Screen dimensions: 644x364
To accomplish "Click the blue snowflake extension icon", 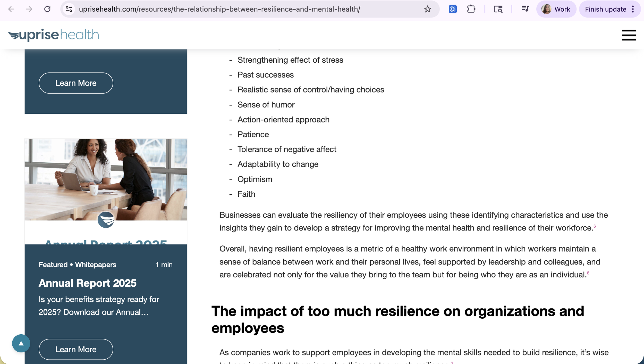I will 453,9.
